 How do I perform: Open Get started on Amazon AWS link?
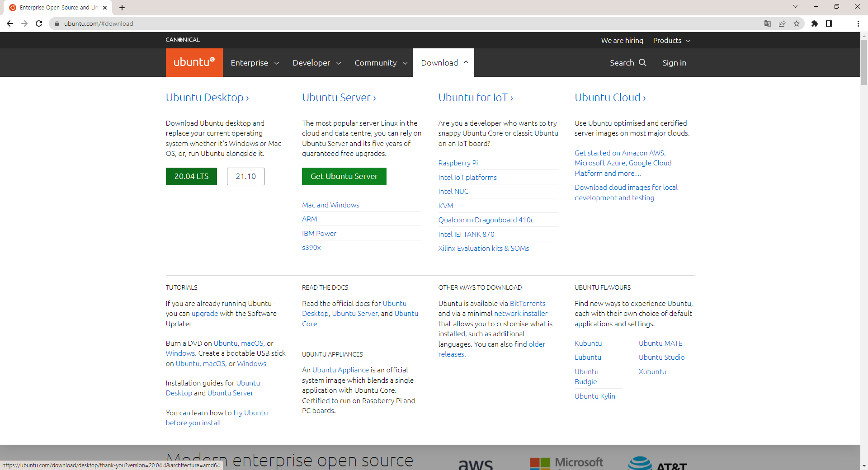click(x=623, y=163)
